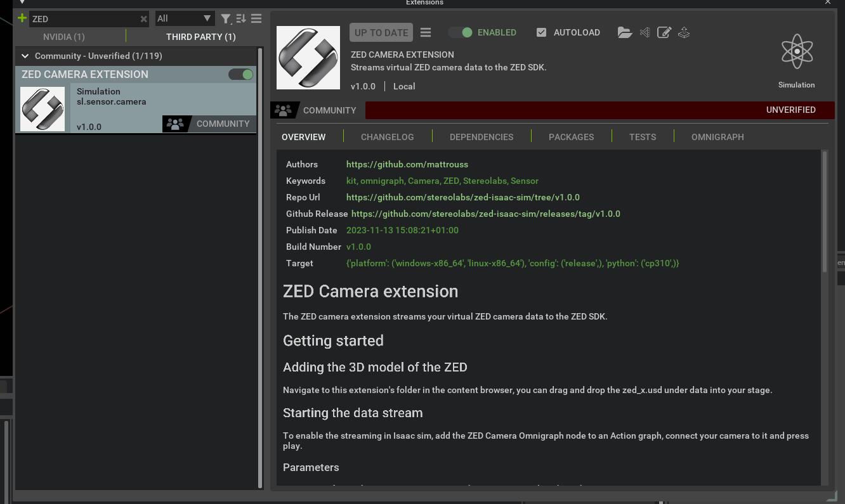Select the ZED extension thumbnail in the list

(x=43, y=109)
